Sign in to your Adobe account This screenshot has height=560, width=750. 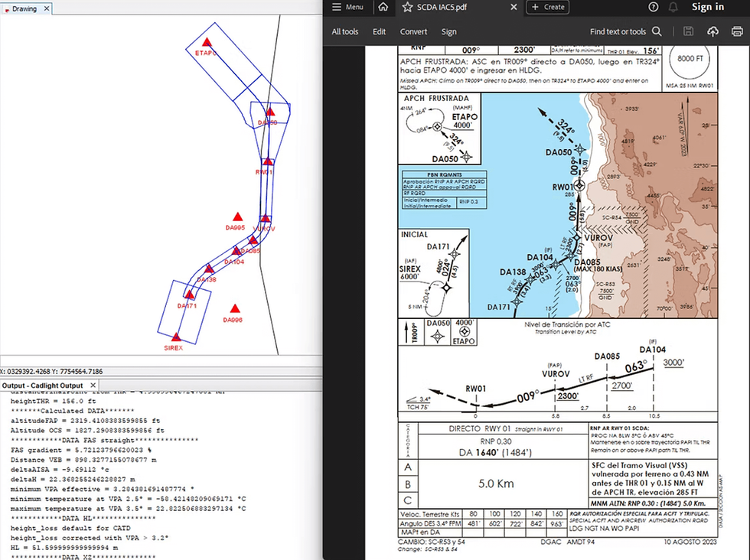click(x=706, y=7)
